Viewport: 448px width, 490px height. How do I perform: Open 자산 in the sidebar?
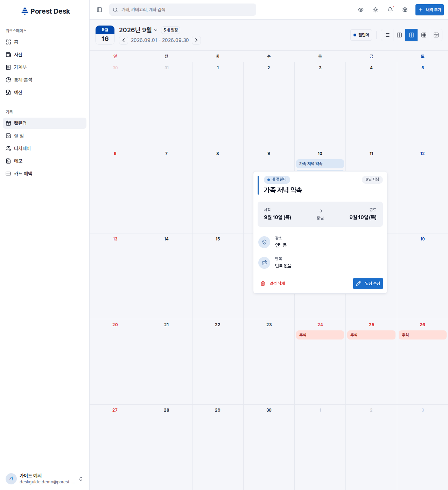44,55
